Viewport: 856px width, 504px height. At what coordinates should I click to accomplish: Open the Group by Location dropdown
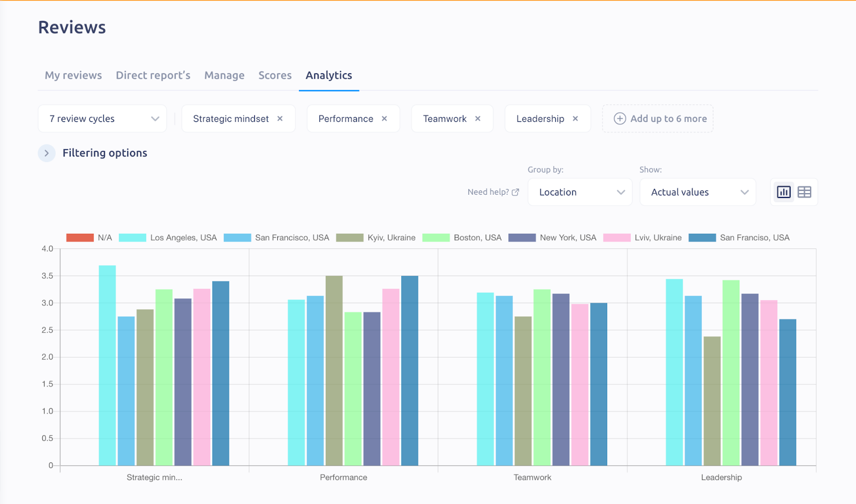click(x=580, y=192)
